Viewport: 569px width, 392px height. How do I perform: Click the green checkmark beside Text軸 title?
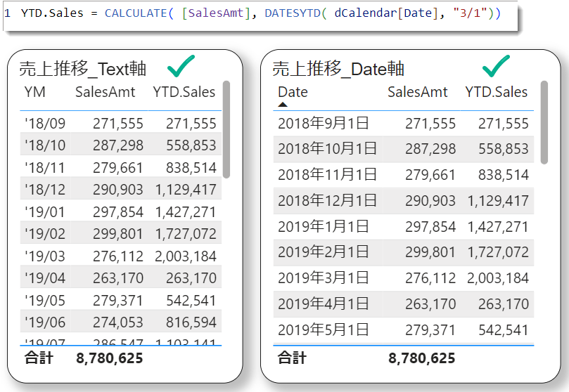tap(181, 66)
